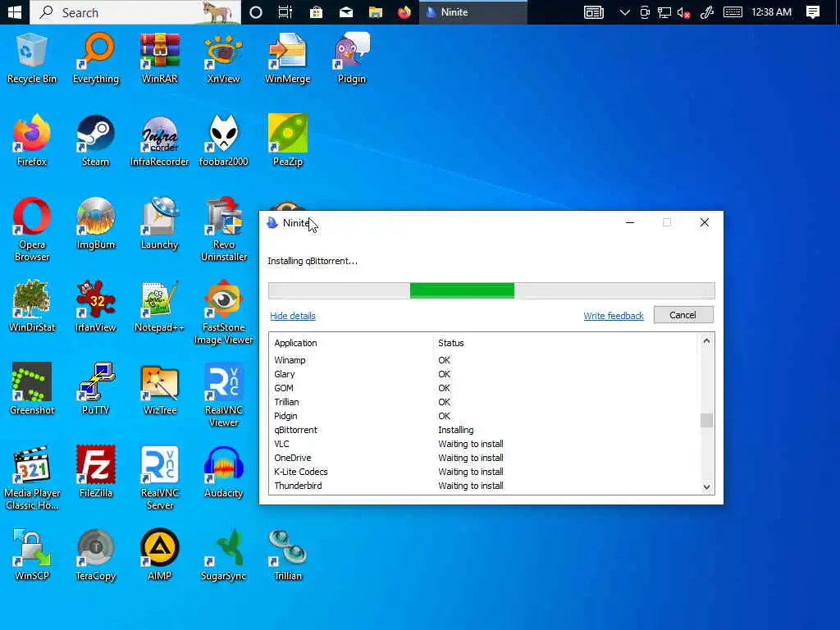This screenshot has width=840, height=630.
Task: Select the Launchy desktop shortcut
Action: click(x=160, y=224)
